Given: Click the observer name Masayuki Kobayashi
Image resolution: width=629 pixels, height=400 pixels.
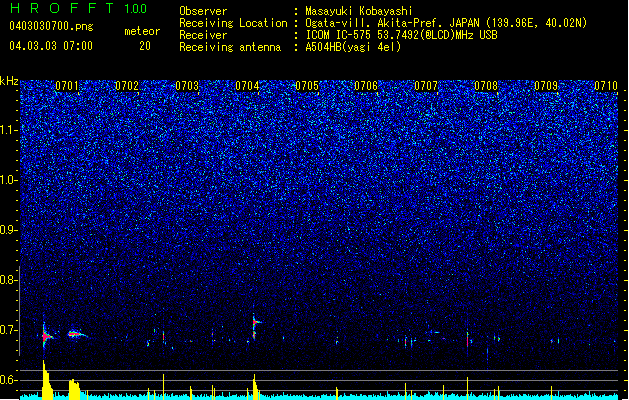Looking at the screenshot, I should pyautogui.click(x=359, y=11).
